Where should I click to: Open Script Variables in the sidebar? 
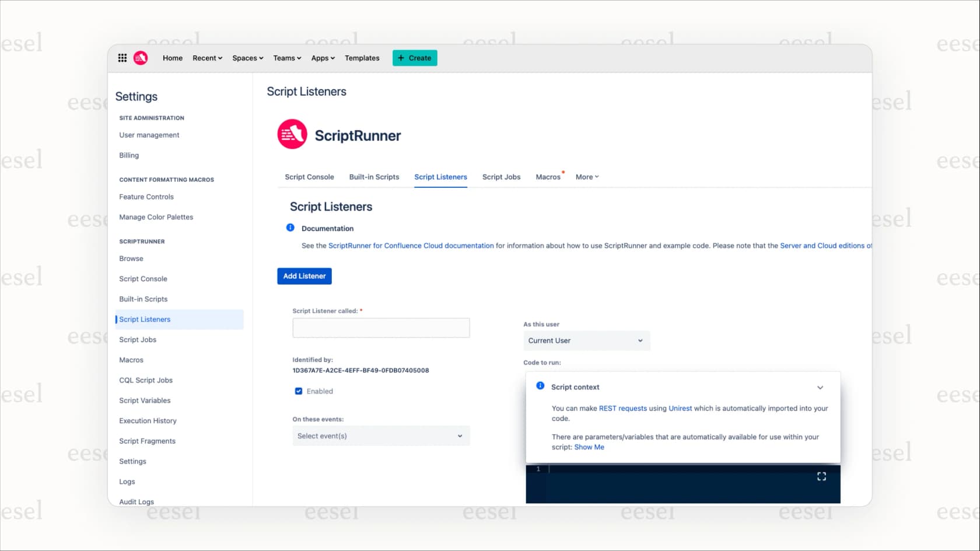[x=145, y=401]
